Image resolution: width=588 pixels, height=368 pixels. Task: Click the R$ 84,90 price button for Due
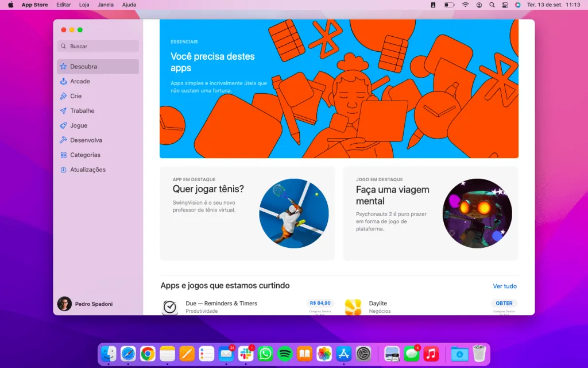point(322,303)
